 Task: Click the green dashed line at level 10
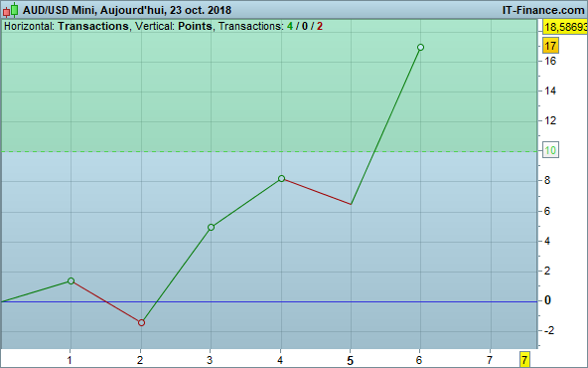(269, 152)
